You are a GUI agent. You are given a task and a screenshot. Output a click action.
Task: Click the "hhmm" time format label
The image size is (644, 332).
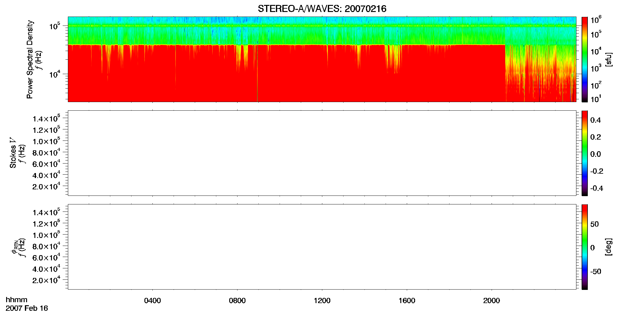point(17,300)
